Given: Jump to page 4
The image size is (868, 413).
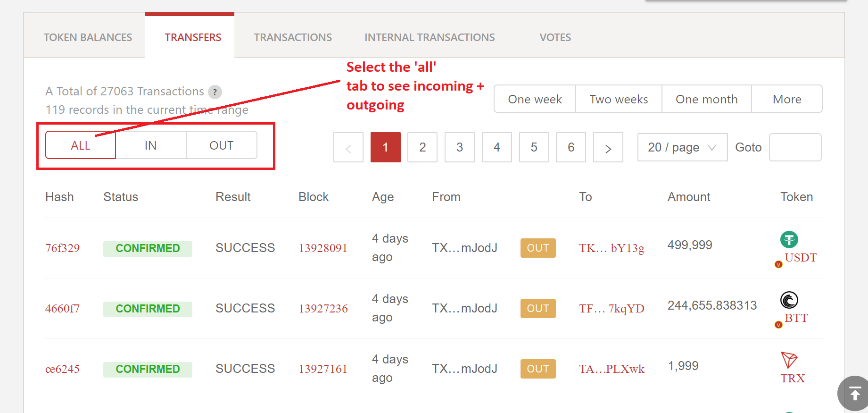Looking at the screenshot, I should coord(496,148).
